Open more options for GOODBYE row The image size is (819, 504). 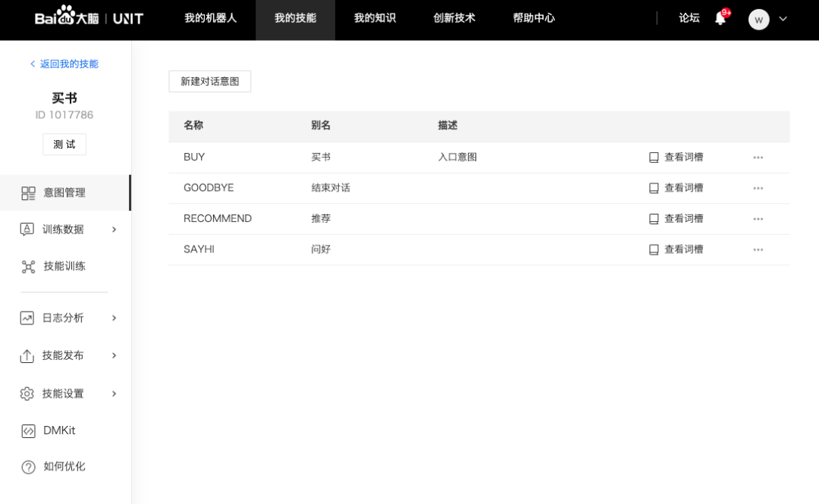758,189
